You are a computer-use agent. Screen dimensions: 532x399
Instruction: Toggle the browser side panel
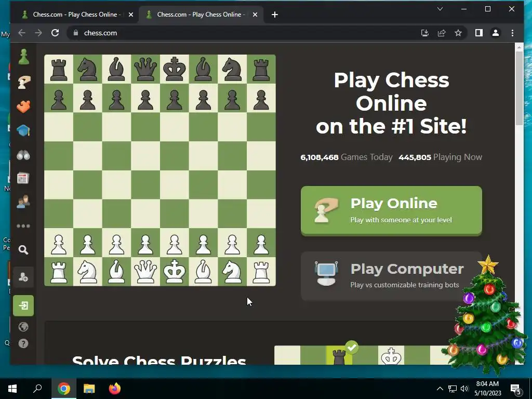tap(478, 33)
